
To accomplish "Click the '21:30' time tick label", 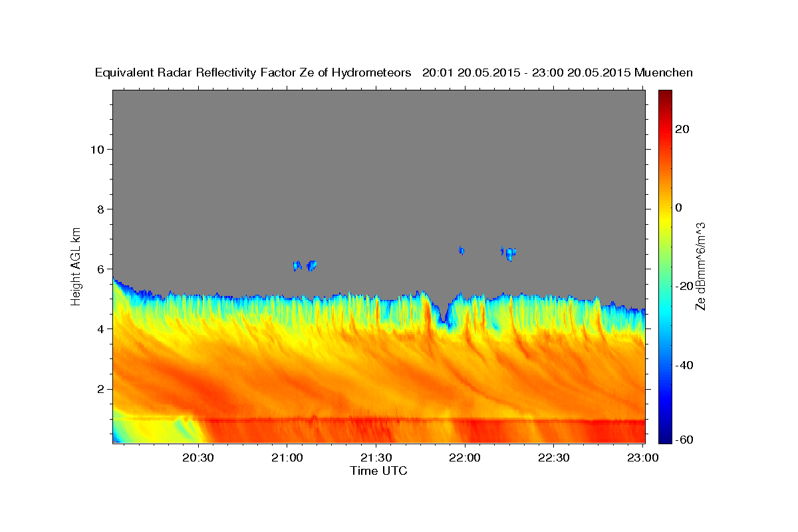I will (x=376, y=458).
